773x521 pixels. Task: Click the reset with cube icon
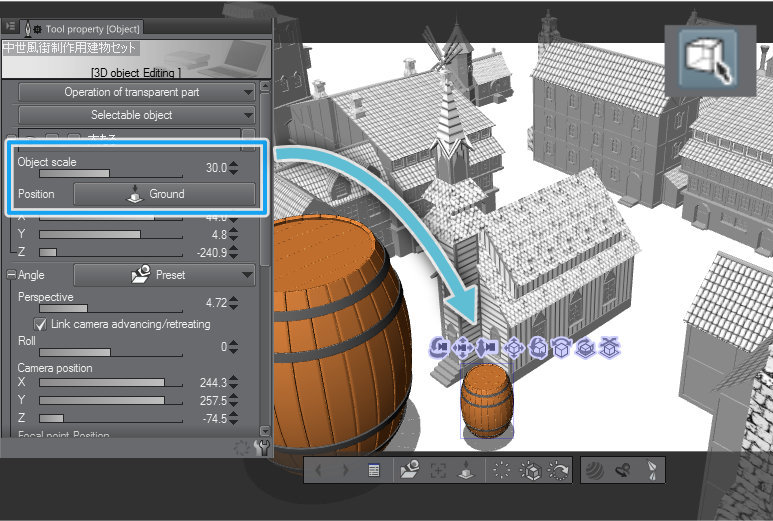(x=530, y=470)
